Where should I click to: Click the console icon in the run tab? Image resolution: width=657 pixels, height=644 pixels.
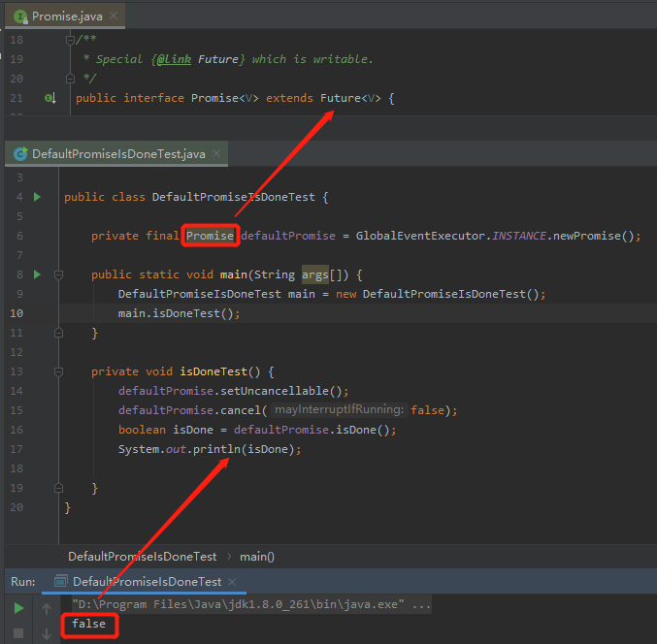click(61, 581)
